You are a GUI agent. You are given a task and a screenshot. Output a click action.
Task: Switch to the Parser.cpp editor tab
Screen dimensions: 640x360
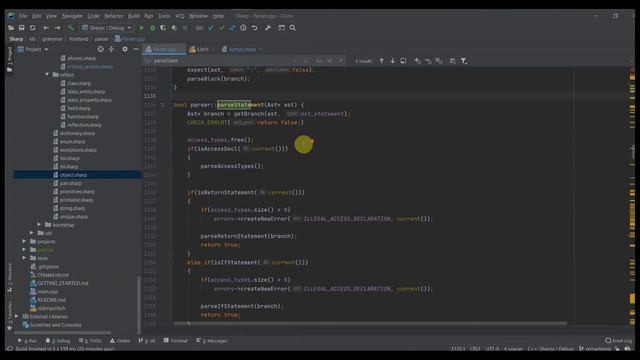click(x=164, y=49)
